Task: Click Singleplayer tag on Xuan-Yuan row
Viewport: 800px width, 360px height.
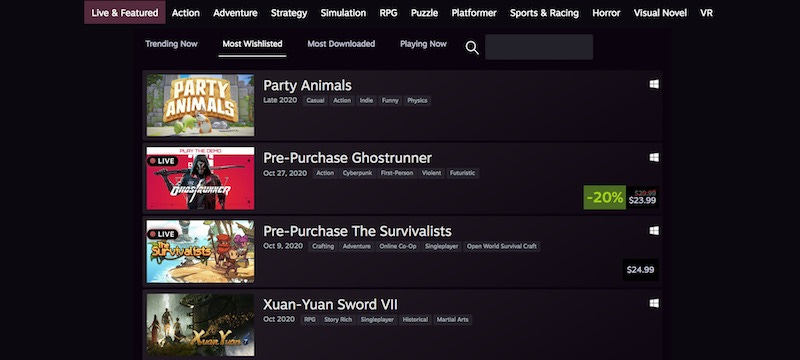Action: pos(377,320)
